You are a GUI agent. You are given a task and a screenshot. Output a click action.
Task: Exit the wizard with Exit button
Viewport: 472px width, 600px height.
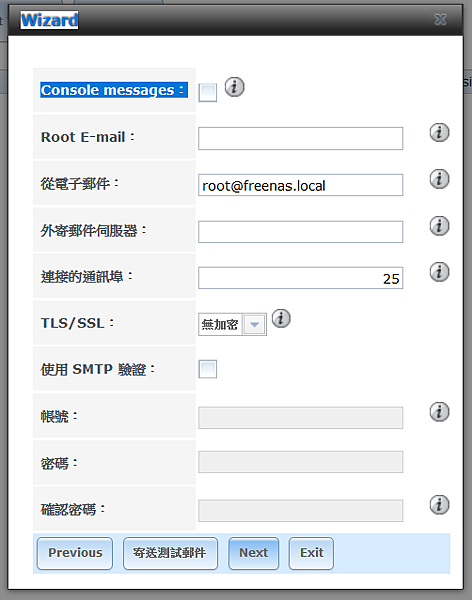[311, 553]
